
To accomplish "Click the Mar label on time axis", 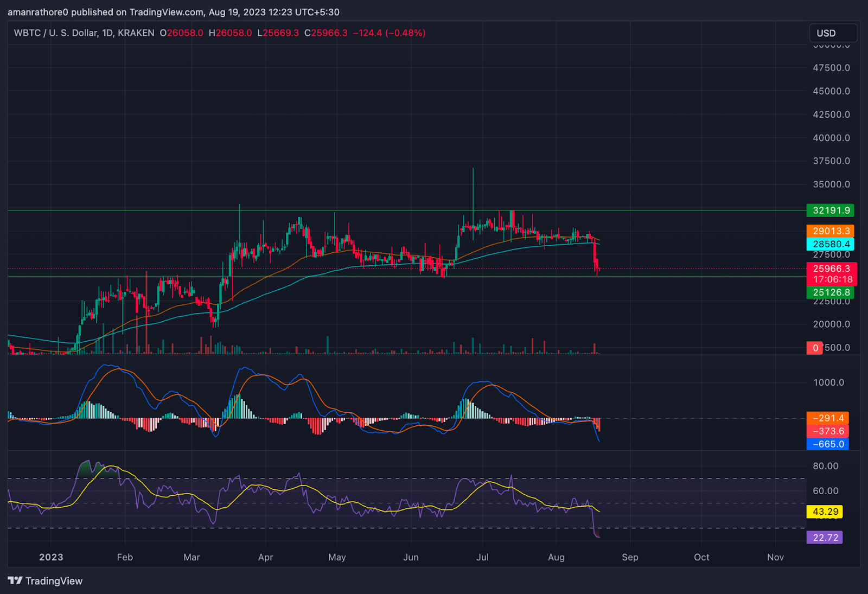I will [x=192, y=557].
